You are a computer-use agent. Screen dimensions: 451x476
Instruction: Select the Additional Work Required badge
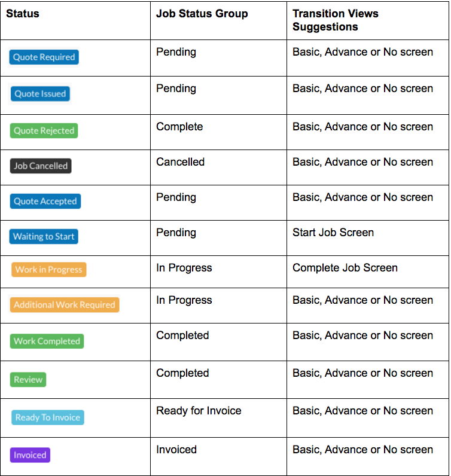click(65, 305)
